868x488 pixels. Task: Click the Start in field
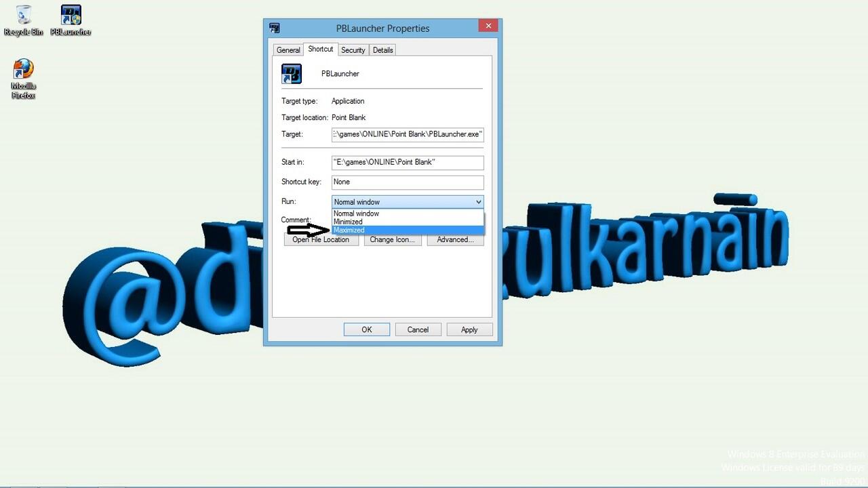click(x=408, y=163)
